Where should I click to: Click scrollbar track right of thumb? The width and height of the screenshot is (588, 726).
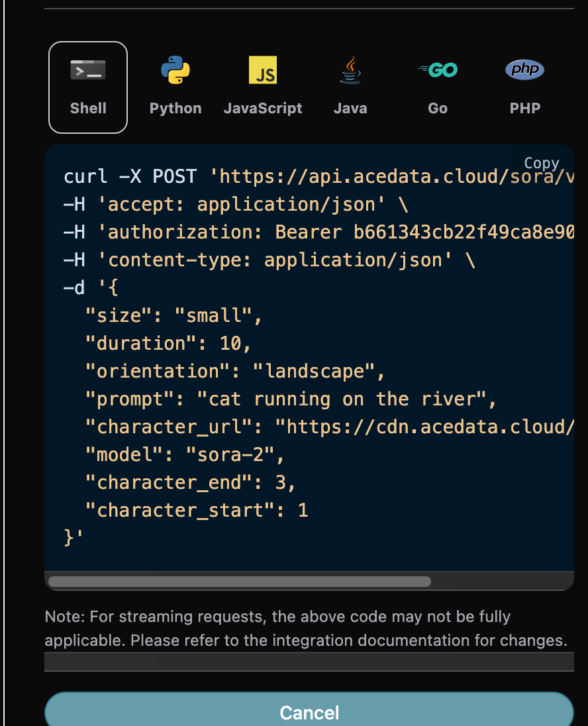(x=502, y=582)
